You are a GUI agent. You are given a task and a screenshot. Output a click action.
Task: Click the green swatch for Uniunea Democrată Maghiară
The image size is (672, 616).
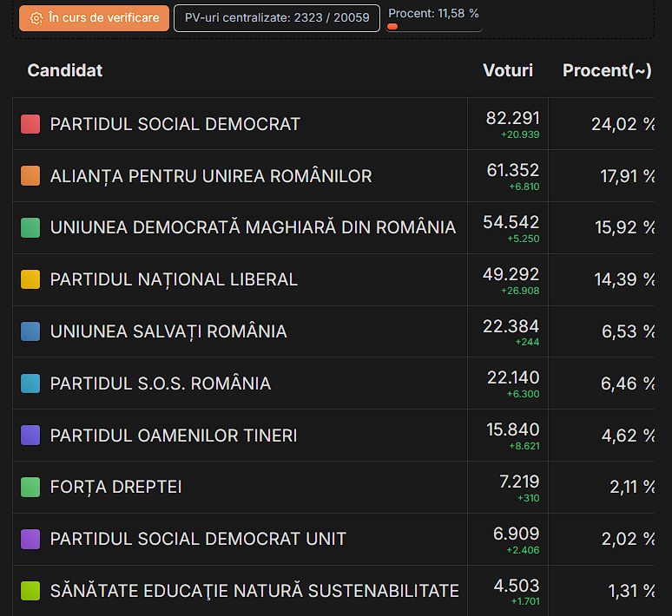point(30,228)
